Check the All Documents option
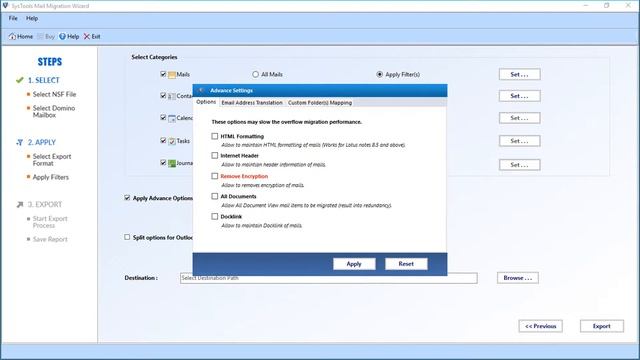 215,196
